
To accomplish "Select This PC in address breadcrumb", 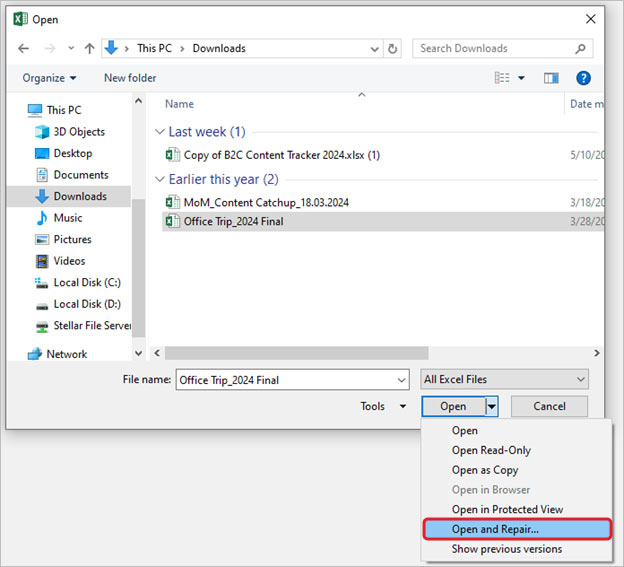I will [154, 48].
